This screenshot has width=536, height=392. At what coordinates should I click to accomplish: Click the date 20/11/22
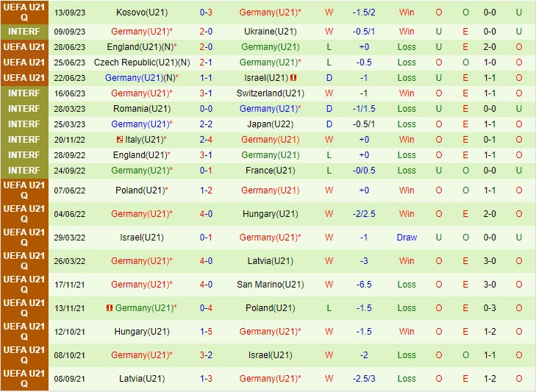pyautogui.click(x=69, y=140)
